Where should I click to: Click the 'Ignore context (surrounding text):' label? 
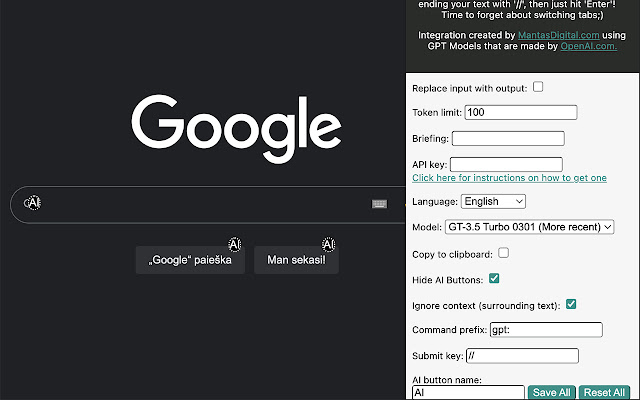[x=486, y=306]
